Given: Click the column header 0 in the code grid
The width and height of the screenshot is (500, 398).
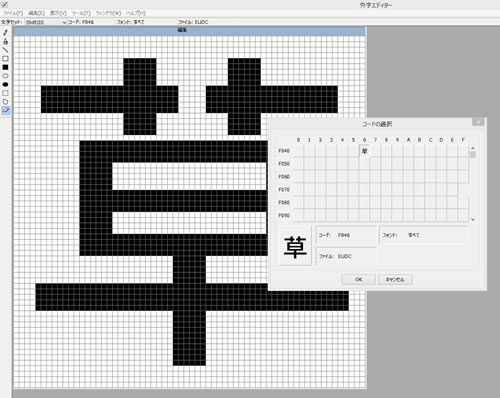Looking at the screenshot, I should [298, 140].
